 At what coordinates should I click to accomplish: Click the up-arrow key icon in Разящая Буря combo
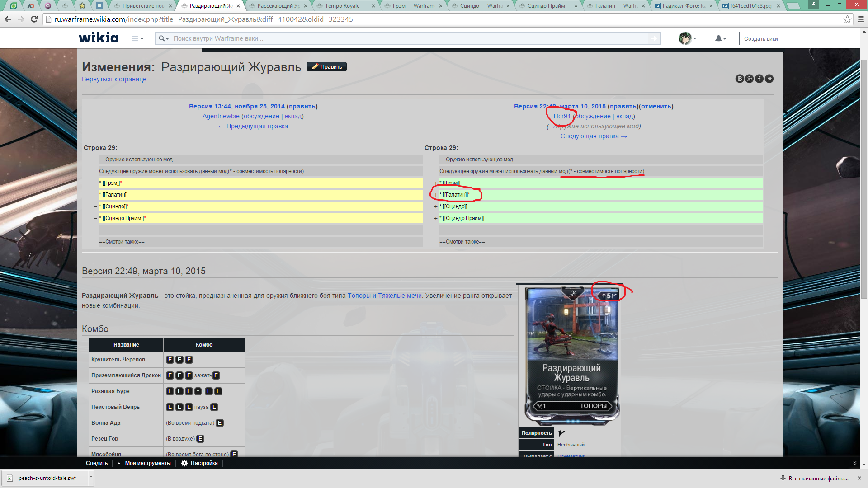click(198, 391)
